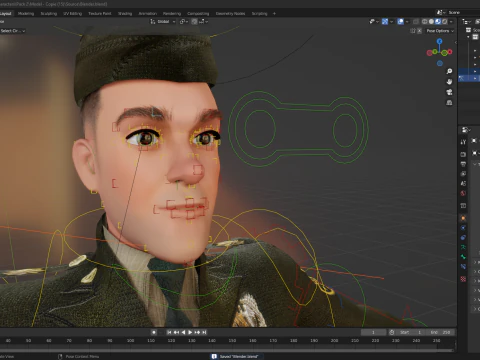The width and height of the screenshot is (480, 360).
Task: Jump to the last frame
Action: click(x=204, y=332)
